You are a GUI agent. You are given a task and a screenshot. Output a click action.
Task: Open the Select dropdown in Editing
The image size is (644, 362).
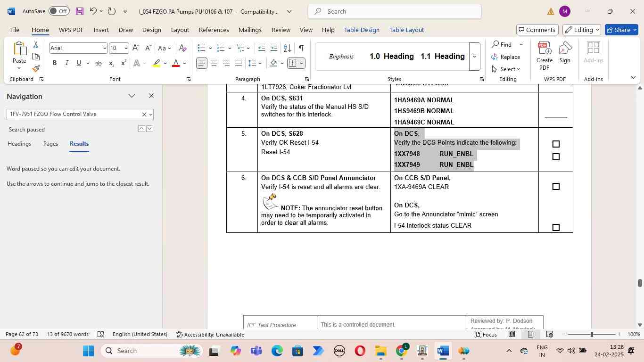pos(505,69)
